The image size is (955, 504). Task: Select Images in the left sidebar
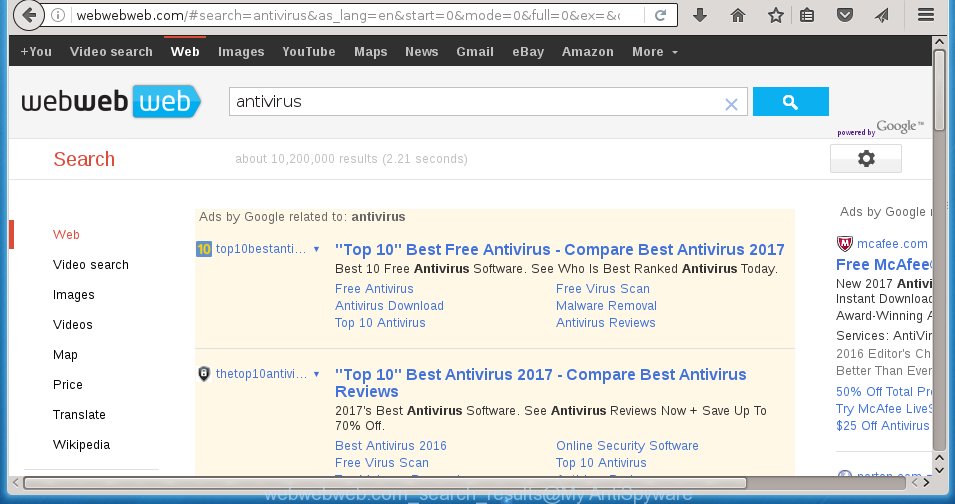[x=74, y=295]
